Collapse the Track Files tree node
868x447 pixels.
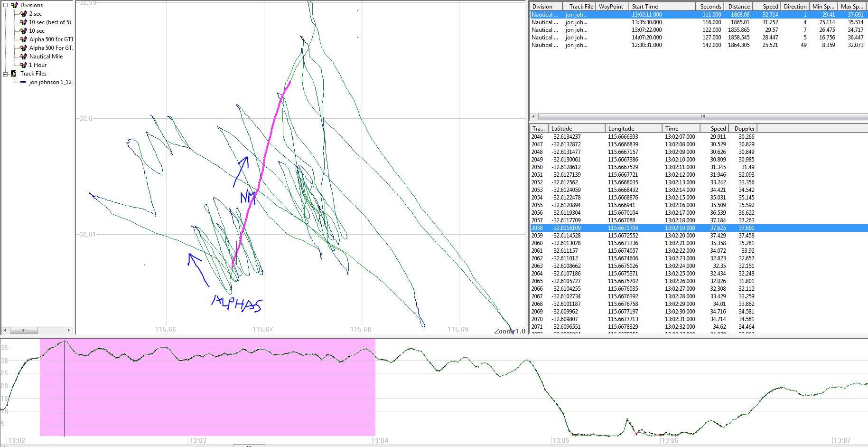[x=6, y=74]
